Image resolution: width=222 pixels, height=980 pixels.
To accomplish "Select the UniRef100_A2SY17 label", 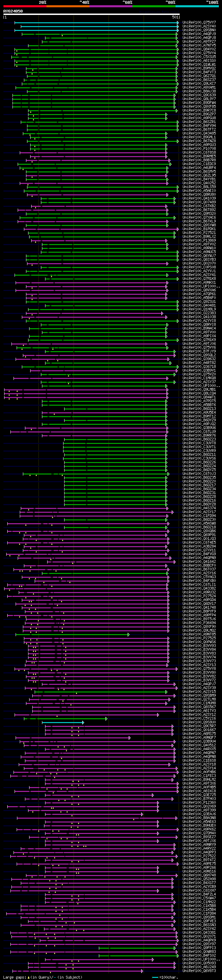I will click(x=199, y=512).
